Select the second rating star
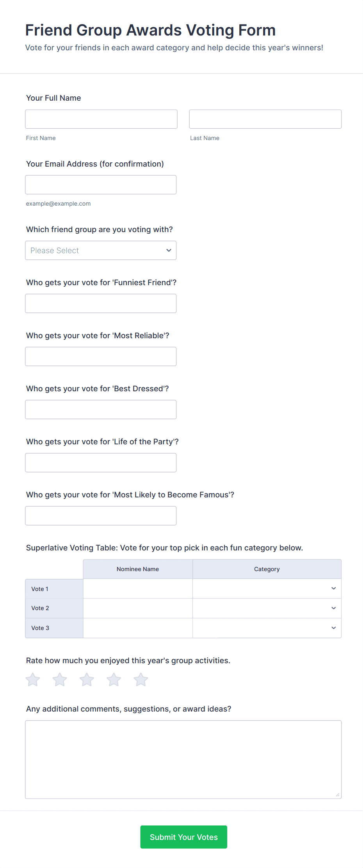 pos(60,680)
